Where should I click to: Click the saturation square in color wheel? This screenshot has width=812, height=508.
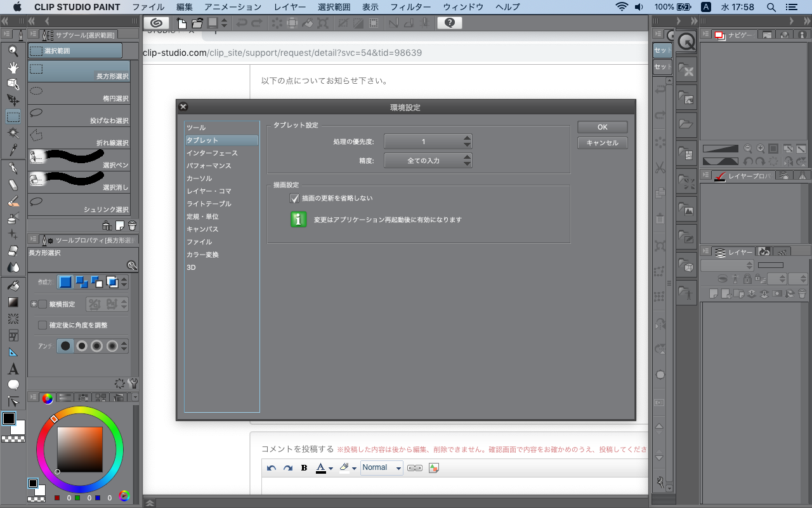tap(80, 450)
